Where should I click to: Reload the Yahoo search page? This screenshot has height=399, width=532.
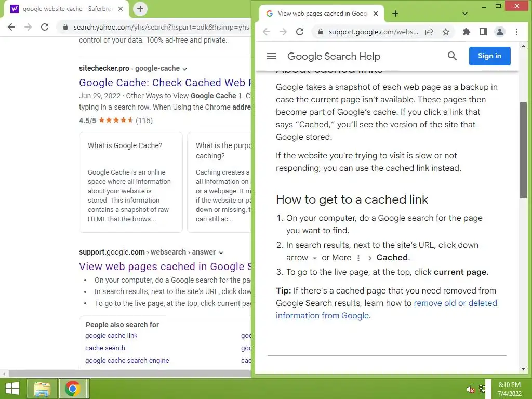point(45,27)
